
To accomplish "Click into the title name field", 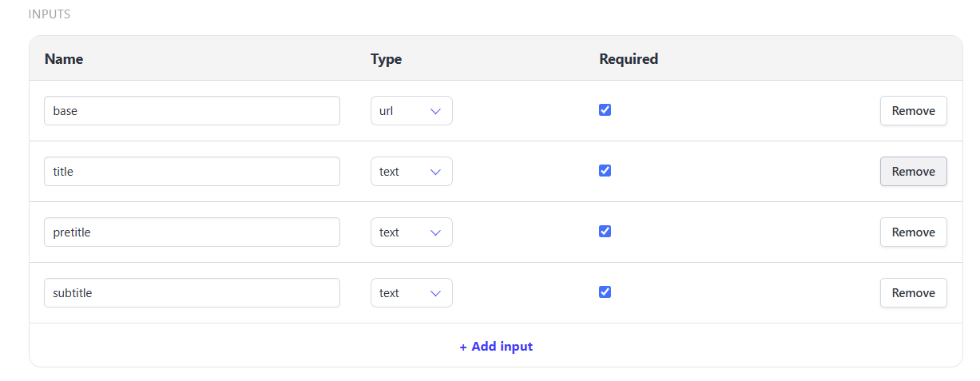I will pyautogui.click(x=192, y=172).
